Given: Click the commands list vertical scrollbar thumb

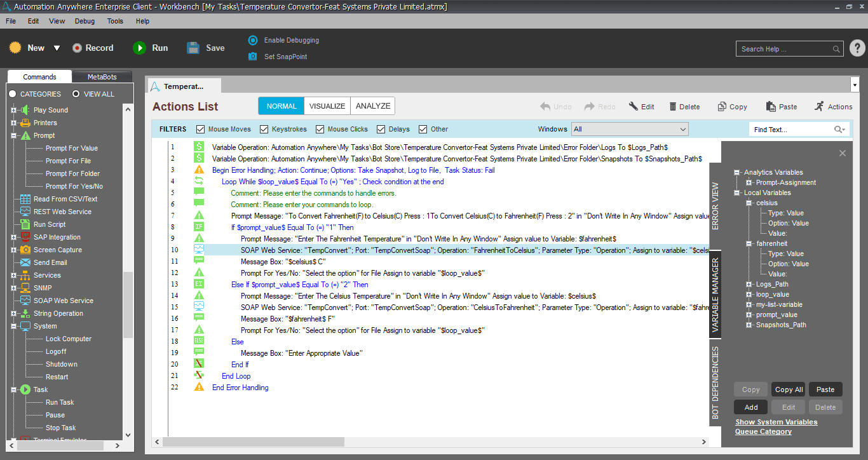Looking at the screenshot, I should tap(128, 305).
